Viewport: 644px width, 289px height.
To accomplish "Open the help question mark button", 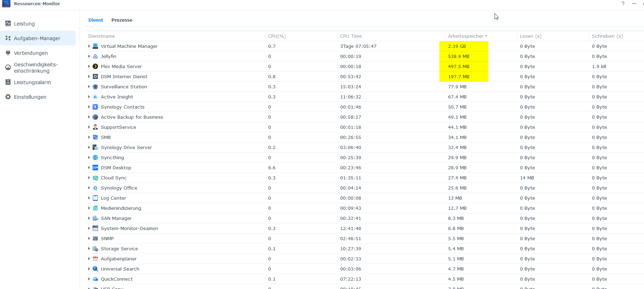I will click(x=623, y=3).
